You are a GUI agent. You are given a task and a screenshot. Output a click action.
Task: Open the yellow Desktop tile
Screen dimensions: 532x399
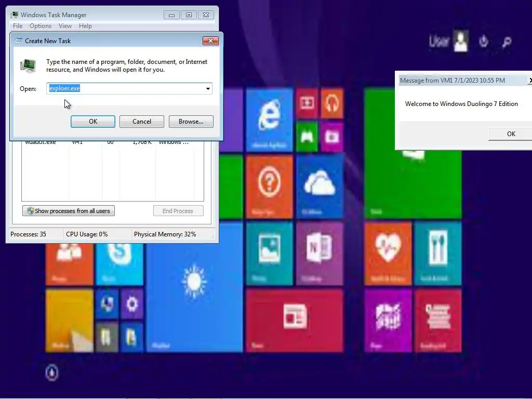click(x=69, y=321)
